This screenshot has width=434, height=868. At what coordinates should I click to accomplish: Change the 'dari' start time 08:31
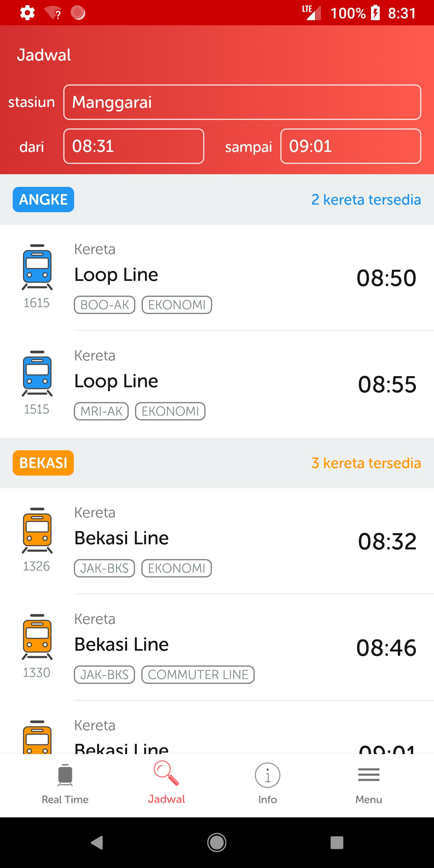click(134, 146)
